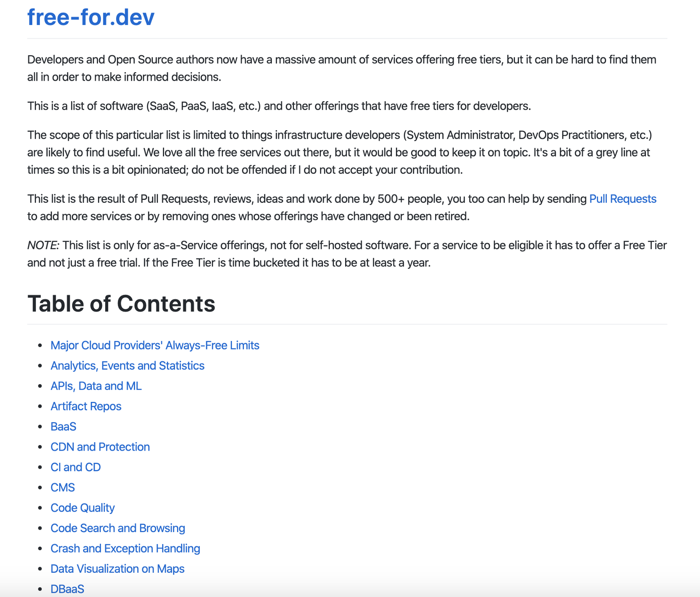
Task: Open Analytics, Events and Statistics section
Action: pyautogui.click(x=127, y=366)
